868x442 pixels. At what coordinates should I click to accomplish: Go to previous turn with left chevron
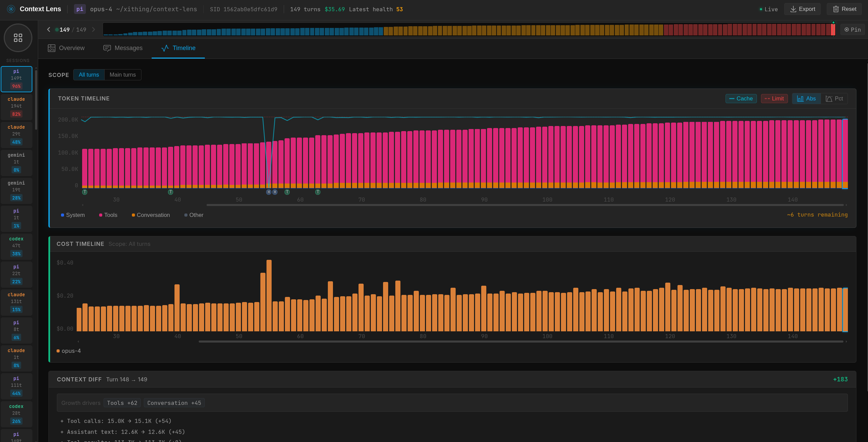click(x=49, y=30)
